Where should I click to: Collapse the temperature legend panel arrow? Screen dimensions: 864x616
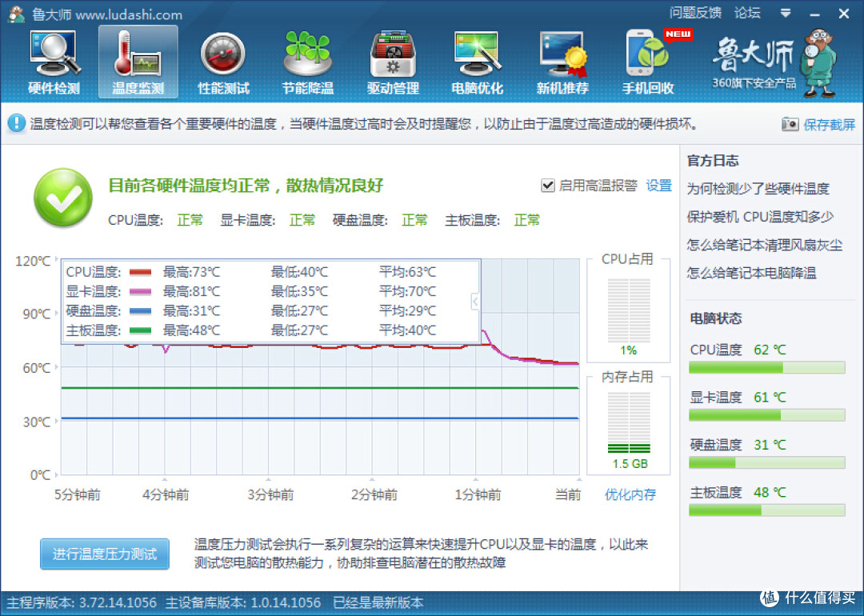pos(474,301)
